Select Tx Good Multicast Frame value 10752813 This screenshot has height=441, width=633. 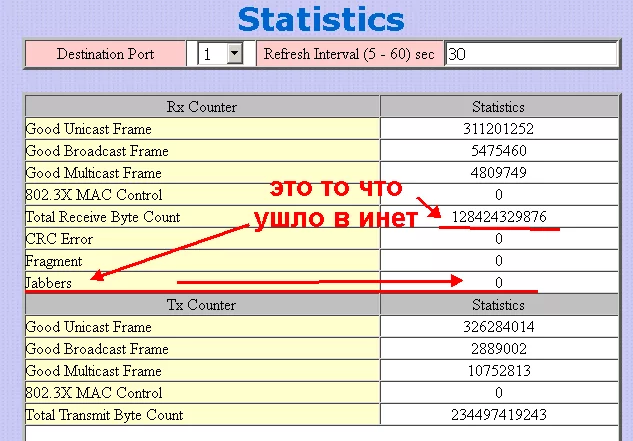(499, 371)
